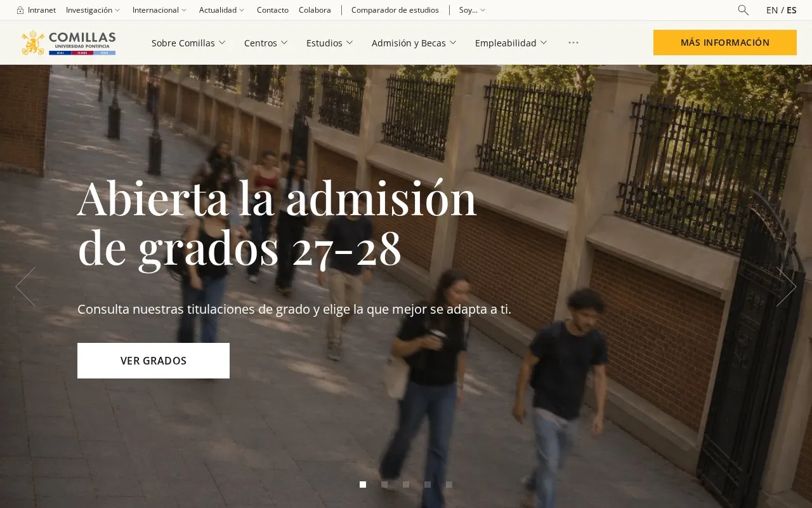Open the Empleabilidad menu
812x508 pixels.
point(511,43)
